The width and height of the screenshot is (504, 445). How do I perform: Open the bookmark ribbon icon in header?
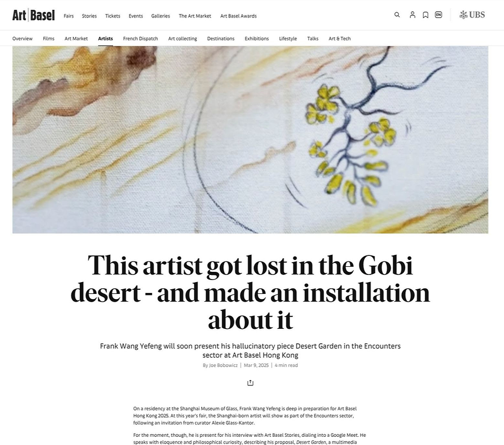[x=425, y=15]
